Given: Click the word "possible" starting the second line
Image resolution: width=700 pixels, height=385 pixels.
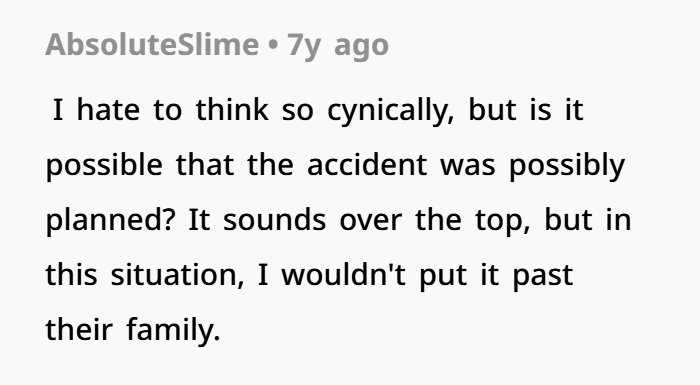Looking at the screenshot, I should [104, 166].
